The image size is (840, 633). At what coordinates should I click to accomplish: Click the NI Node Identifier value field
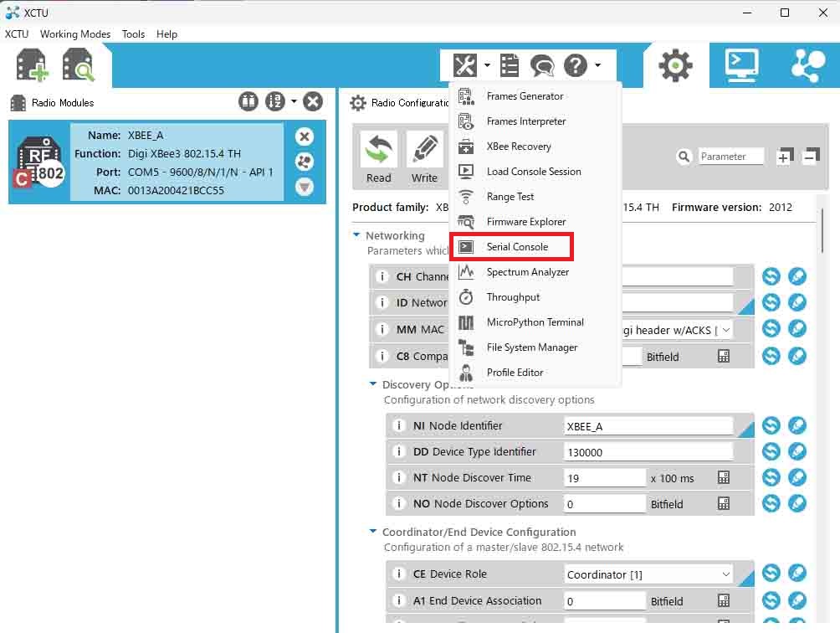point(648,427)
